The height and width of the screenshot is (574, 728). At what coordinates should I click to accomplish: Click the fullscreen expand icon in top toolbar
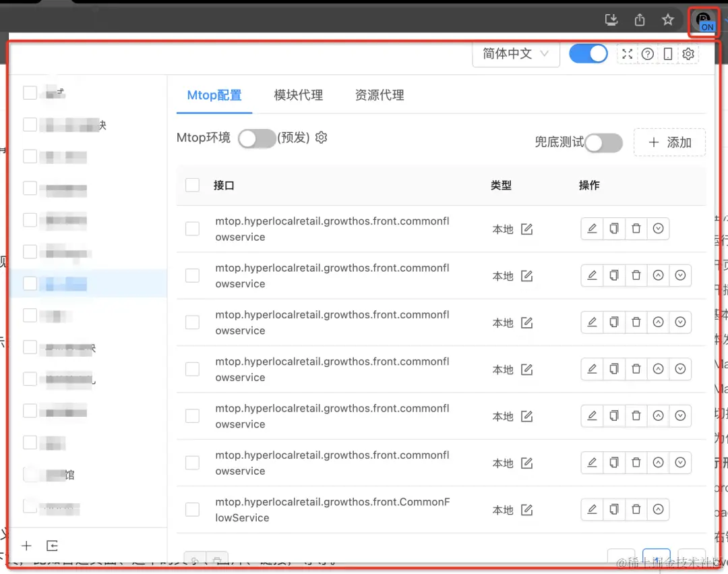tap(627, 53)
